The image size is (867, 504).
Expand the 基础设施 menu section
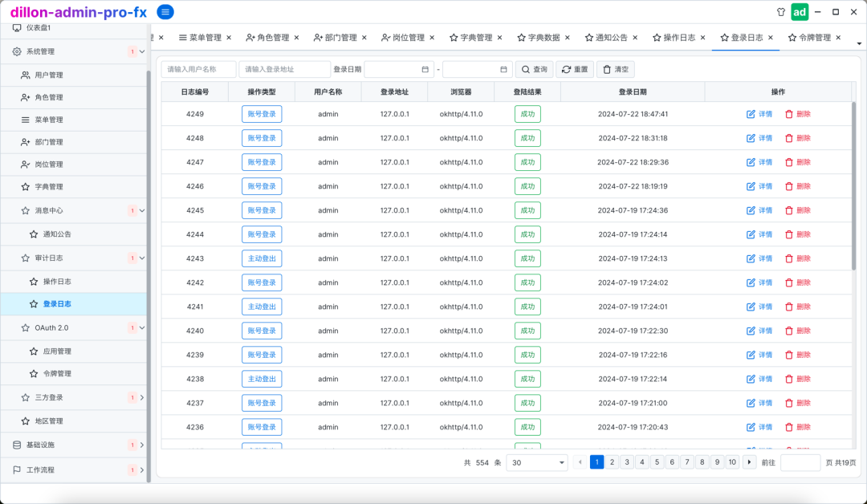pyautogui.click(x=142, y=445)
